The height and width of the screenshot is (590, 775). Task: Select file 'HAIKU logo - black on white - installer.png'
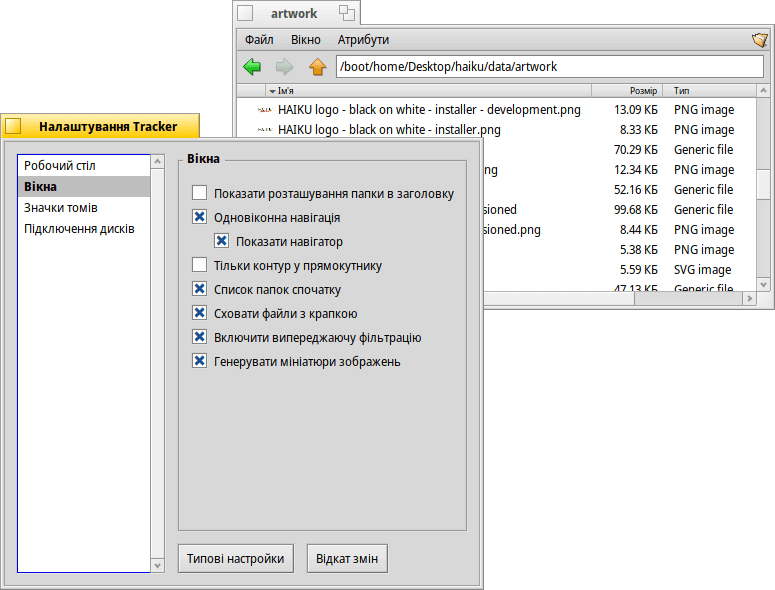click(389, 129)
